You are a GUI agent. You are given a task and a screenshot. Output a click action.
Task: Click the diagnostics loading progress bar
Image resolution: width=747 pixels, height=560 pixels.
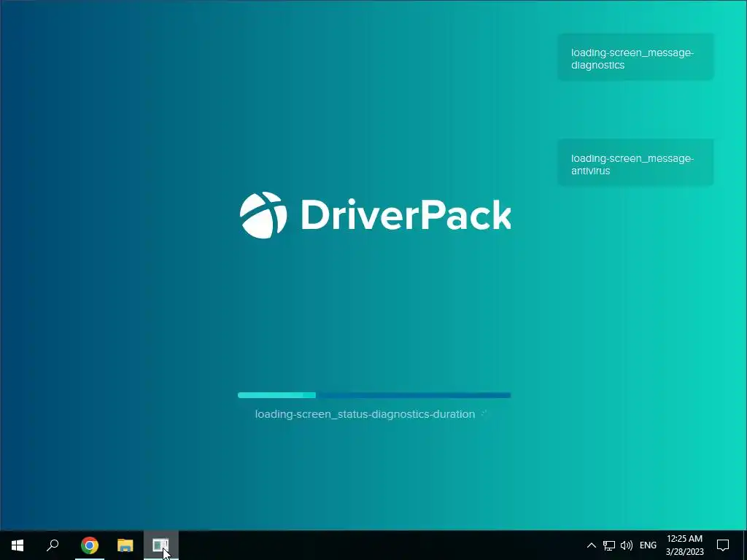(x=374, y=395)
